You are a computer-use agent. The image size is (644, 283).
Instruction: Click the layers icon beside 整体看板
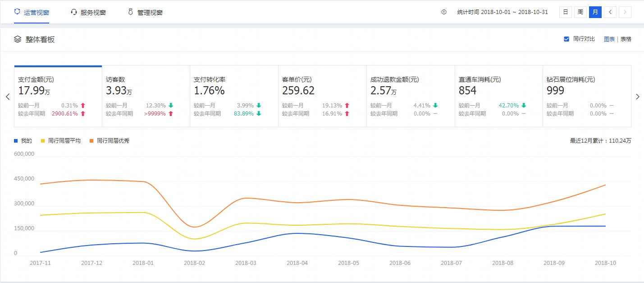pyautogui.click(x=18, y=39)
